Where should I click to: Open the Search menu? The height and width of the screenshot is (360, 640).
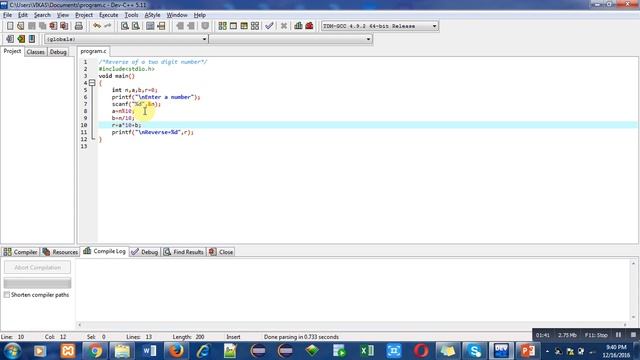pyautogui.click(x=42, y=15)
